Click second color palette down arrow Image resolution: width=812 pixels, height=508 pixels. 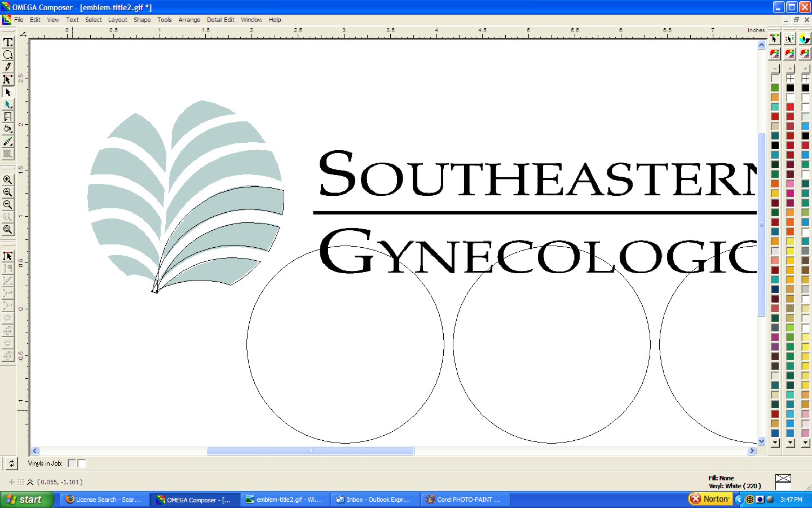click(x=791, y=443)
